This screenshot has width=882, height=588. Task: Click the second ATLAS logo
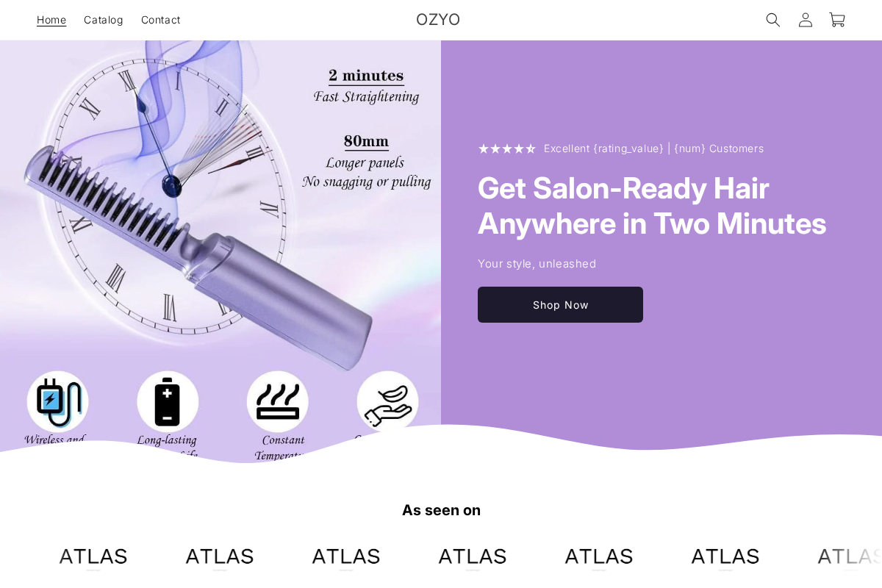[220, 556]
